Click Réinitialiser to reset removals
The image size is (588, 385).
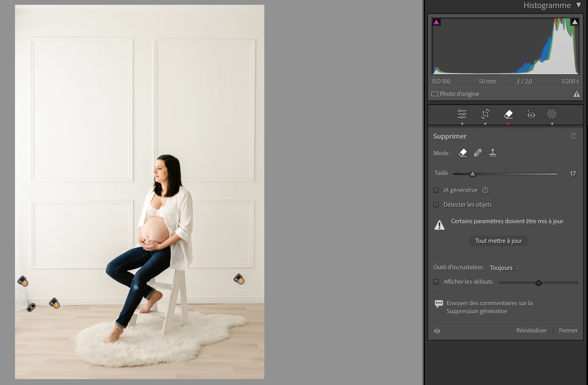coord(531,330)
